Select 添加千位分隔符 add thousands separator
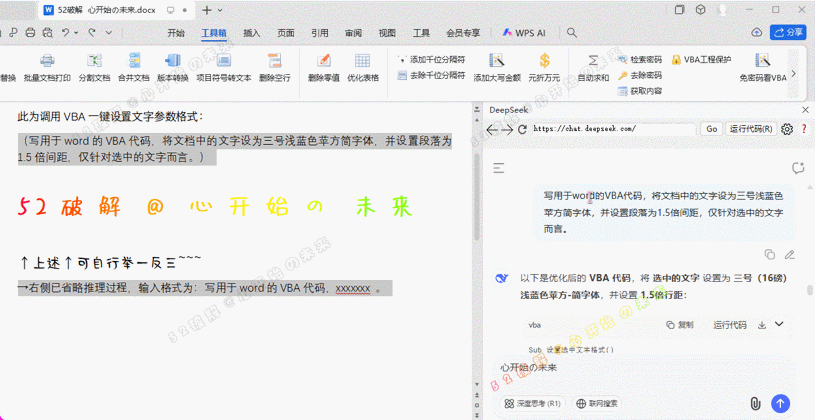Image resolution: width=815 pixels, height=420 pixels. [x=431, y=60]
